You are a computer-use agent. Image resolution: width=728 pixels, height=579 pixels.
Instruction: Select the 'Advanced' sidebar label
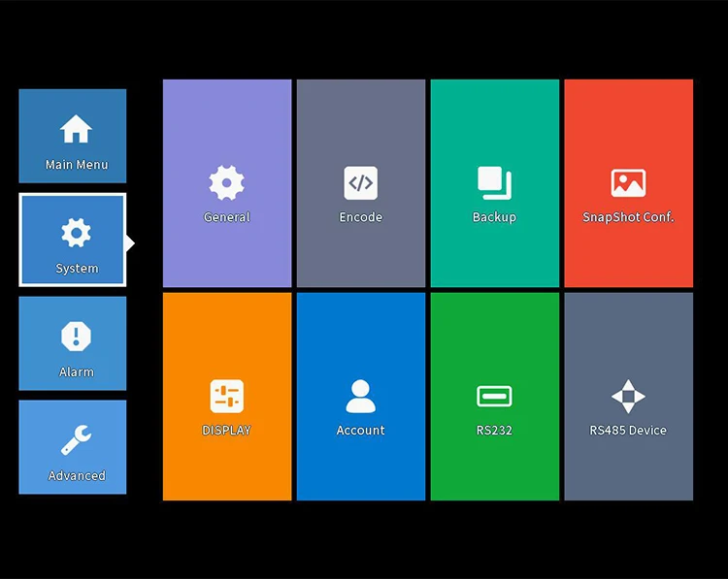[x=77, y=475]
